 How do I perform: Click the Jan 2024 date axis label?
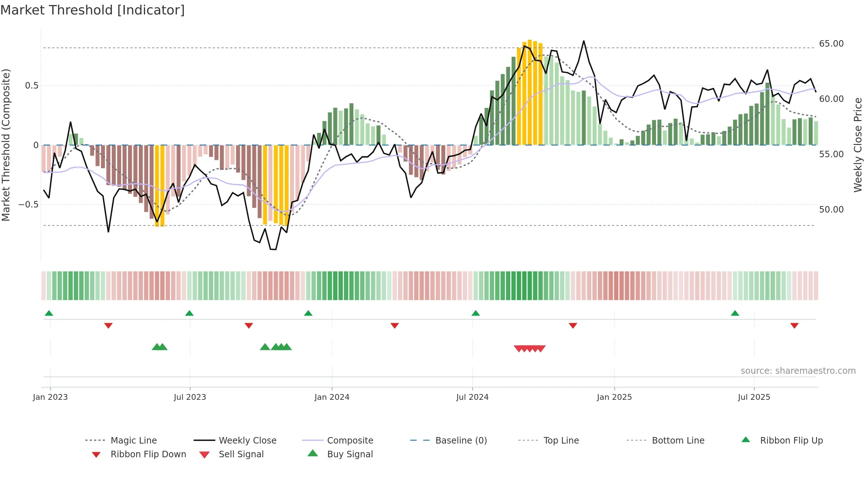(332, 397)
